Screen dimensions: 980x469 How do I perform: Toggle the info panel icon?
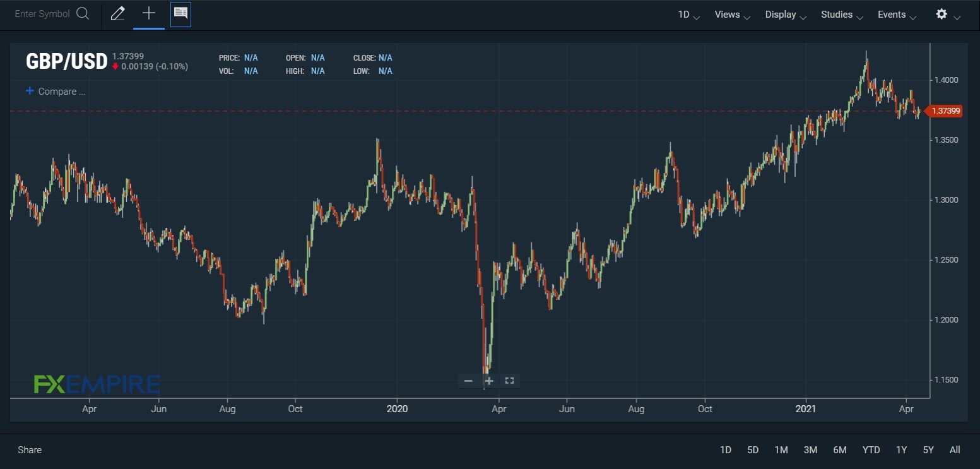pyautogui.click(x=180, y=14)
